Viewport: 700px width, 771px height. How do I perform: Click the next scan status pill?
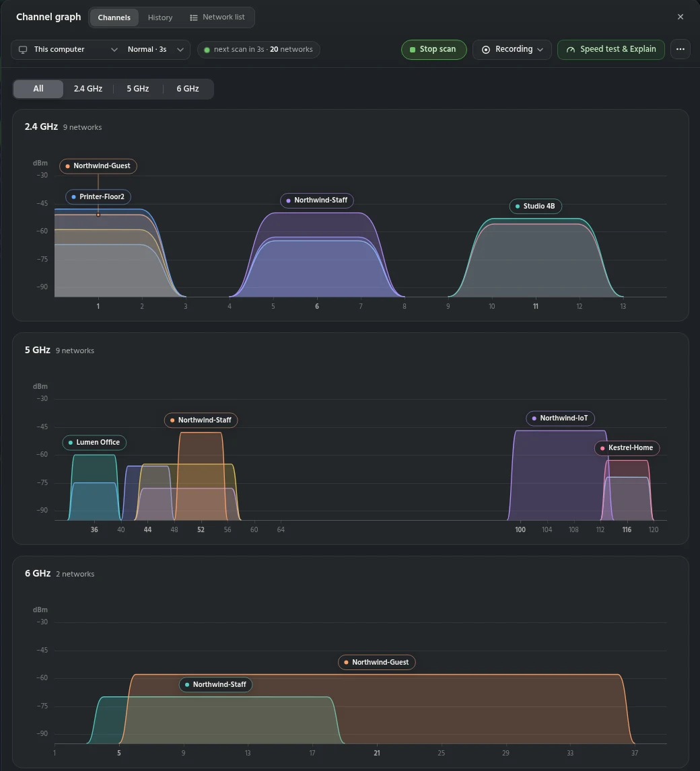pyautogui.click(x=258, y=50)
